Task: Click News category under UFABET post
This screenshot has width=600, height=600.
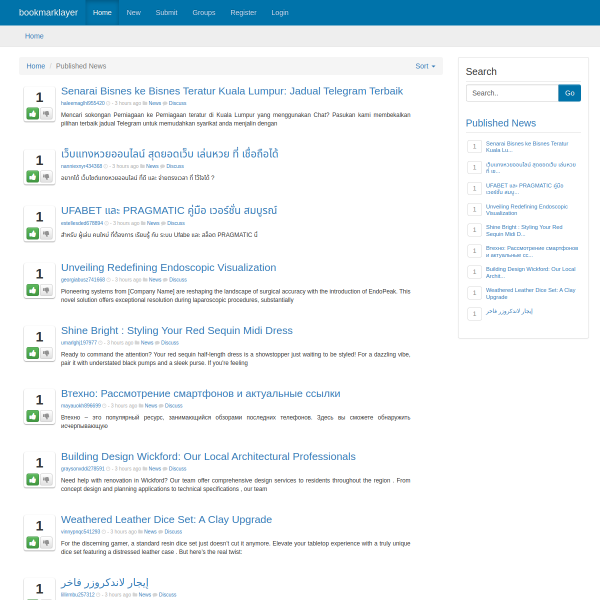Action: [x=153, y=223]
